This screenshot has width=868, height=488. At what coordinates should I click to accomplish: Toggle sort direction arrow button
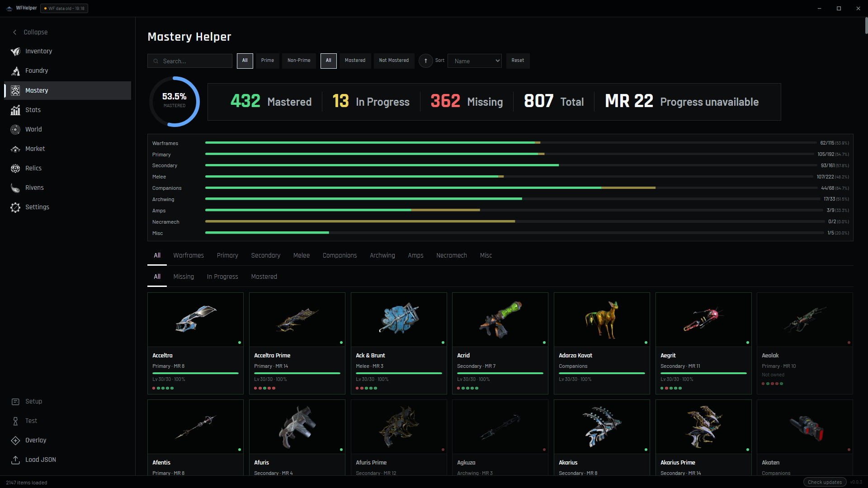tap(425, 61)
